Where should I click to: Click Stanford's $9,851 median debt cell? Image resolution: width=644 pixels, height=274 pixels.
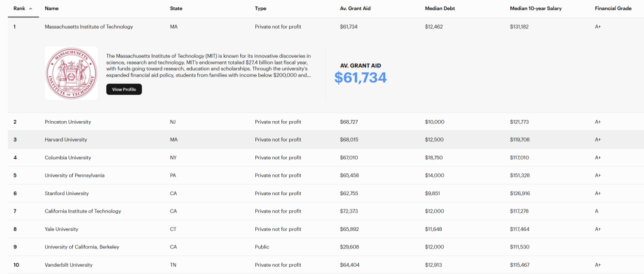click(433, 193)
